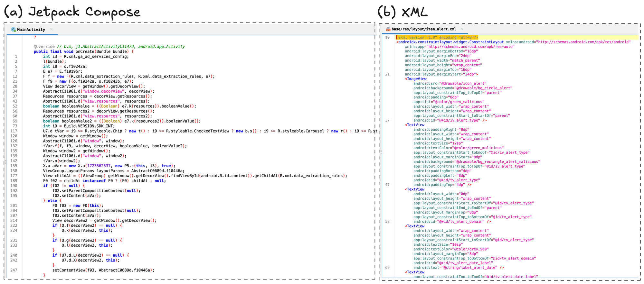Click the "@drawable/icon_alert" attribute value

(463, 84)
